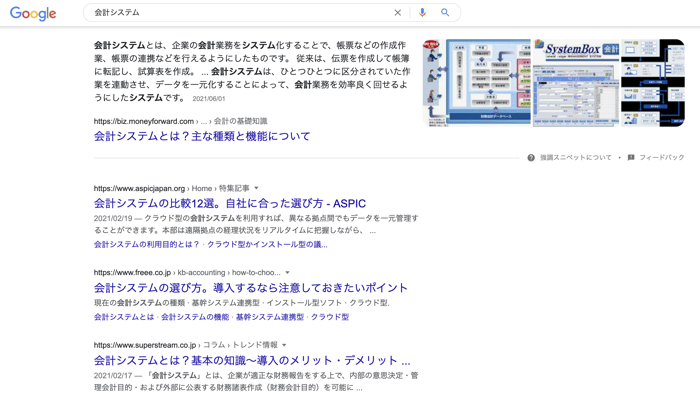700x399 pixels.
Task: Open the SystemBox 会計 image thumbnail
Action: click(x=576, y=83)
